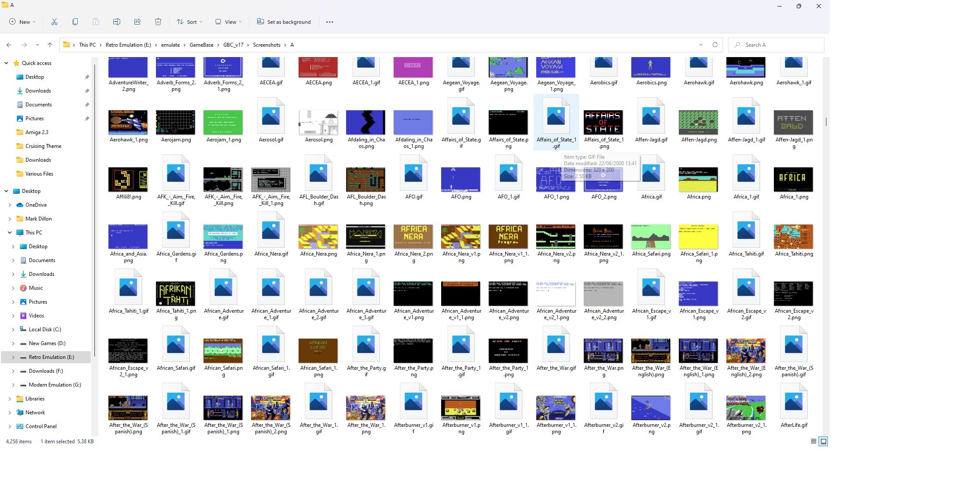Click Screenshots in the breadcrumb path

(267, 45)
